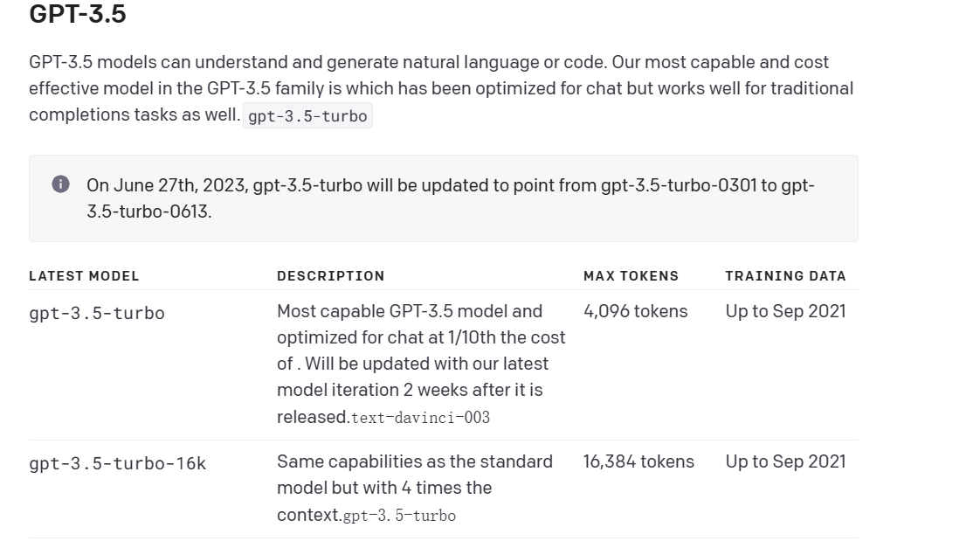Click the 16,384 tokens cell
This screenshot has width=980, height=541.
638,461
